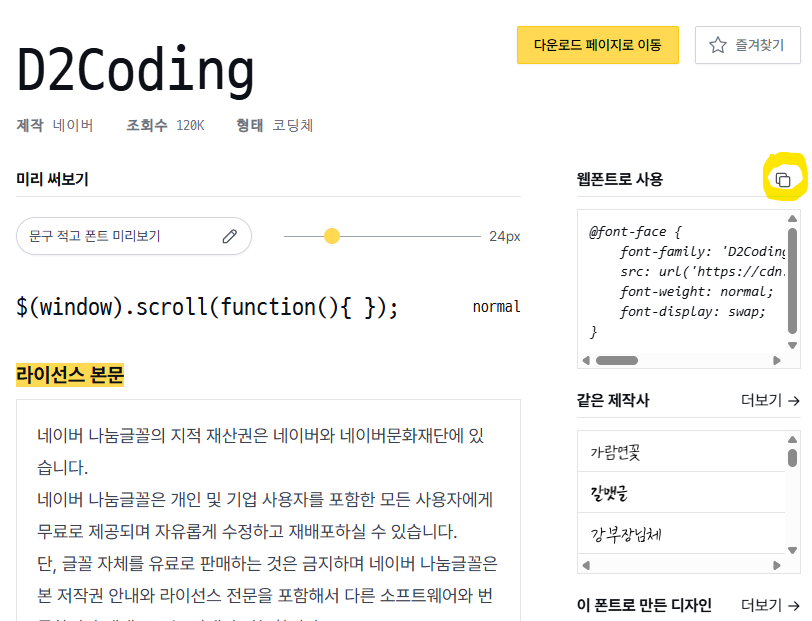Copy the webfont code with the copy icon
812x621 pixels.
[783, 179]
